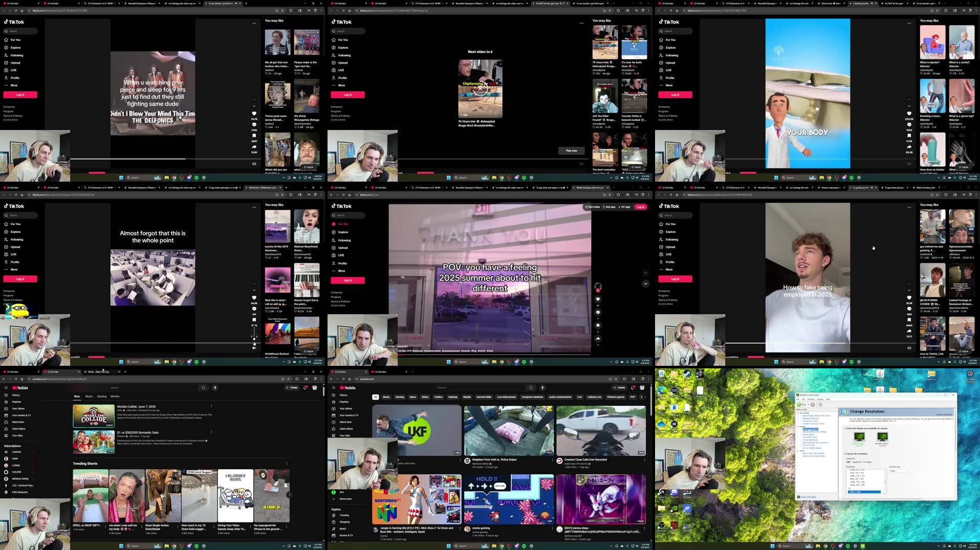
Task: Open the three-dot menu on the Delfonics TikTok
Action: 254,23
